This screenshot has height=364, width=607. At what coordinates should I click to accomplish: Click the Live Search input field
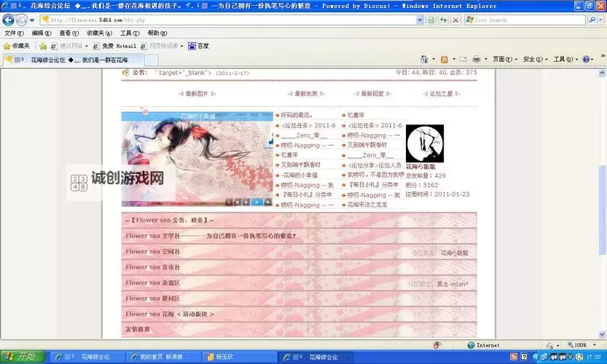(525, 20)
